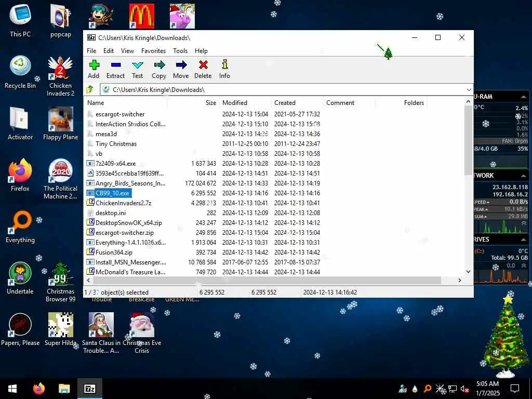This screenshot has width=532, height=399.
Task: Open This PC desktop icon
Action: pos(20,20)
